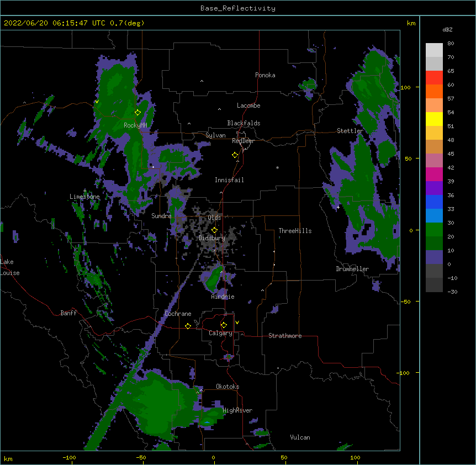Click the Strathmore city label

click(x=285, y=336)
